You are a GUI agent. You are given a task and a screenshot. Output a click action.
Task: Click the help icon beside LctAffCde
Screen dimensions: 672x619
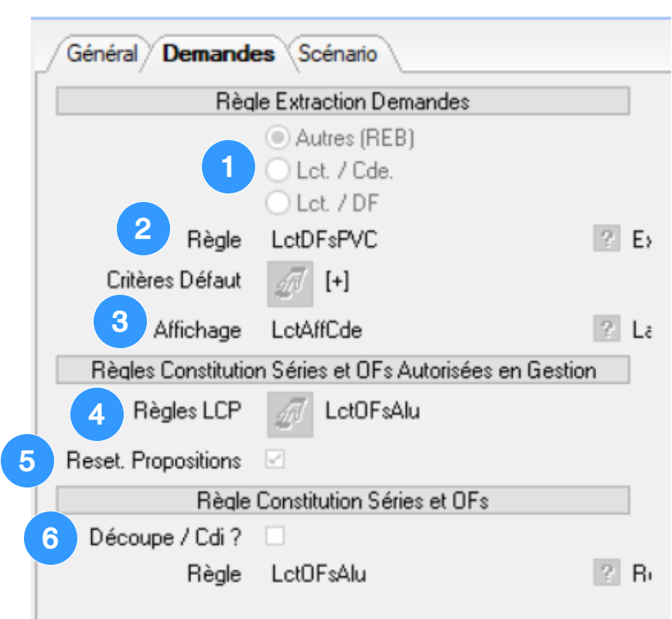pyautogui.click(x=607, y=330)
